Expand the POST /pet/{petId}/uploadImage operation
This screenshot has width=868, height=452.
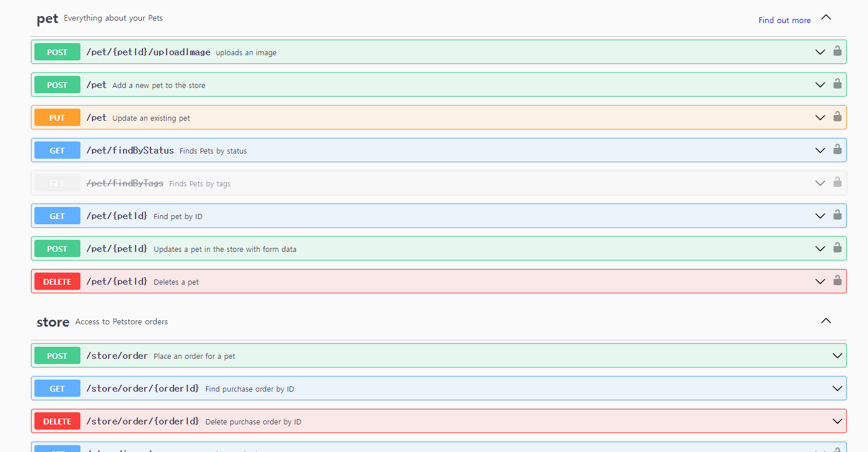(x=820, y=52)
